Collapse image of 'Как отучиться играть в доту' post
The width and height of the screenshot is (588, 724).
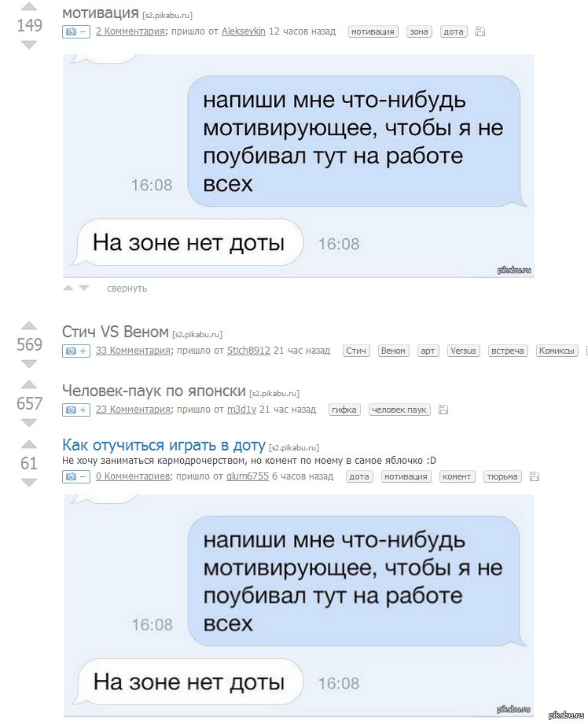coord(75,476)
